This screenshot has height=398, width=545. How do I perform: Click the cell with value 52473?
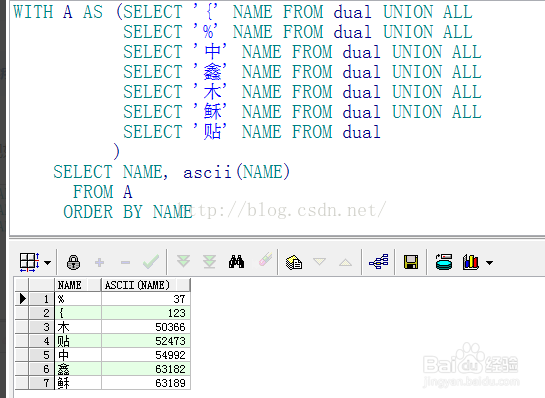146,341
